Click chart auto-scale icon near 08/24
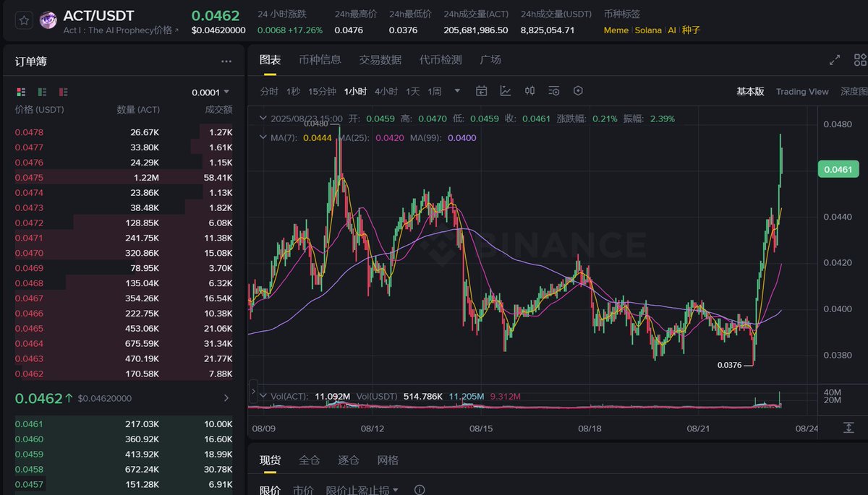Screen dimensions: 868x495 tap(848, 428)
